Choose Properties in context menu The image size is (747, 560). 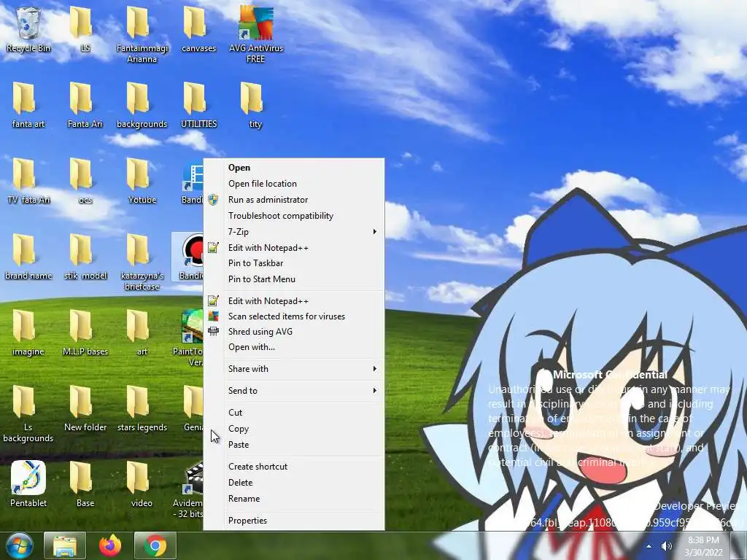coord(294,521)
